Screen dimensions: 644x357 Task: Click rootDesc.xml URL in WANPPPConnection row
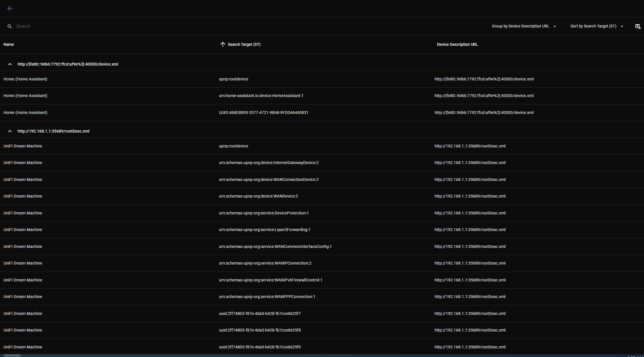(x=470, y=297)
